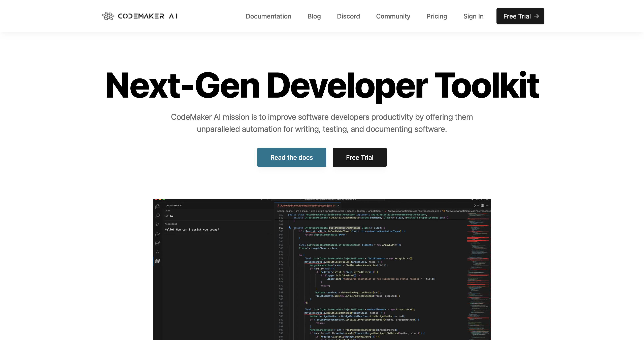Open the Pricing page
The height and width of the screenshot is (340, 644).
click(437, 16)
